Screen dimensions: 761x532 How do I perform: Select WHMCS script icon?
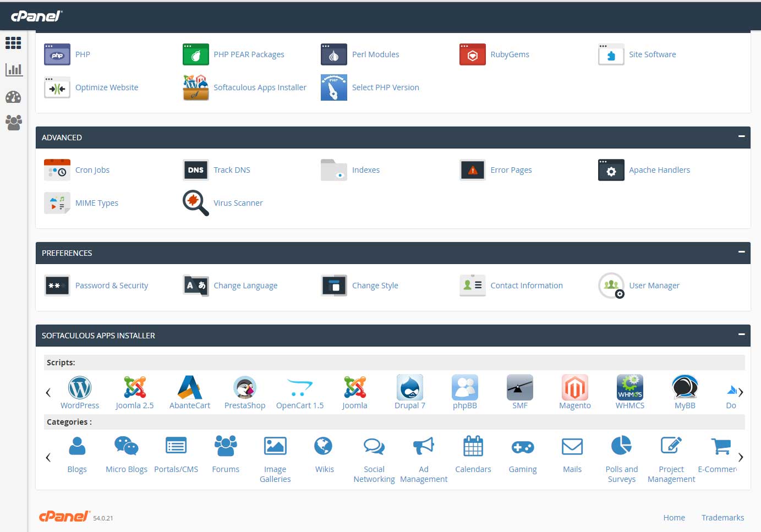coord(630,388)
